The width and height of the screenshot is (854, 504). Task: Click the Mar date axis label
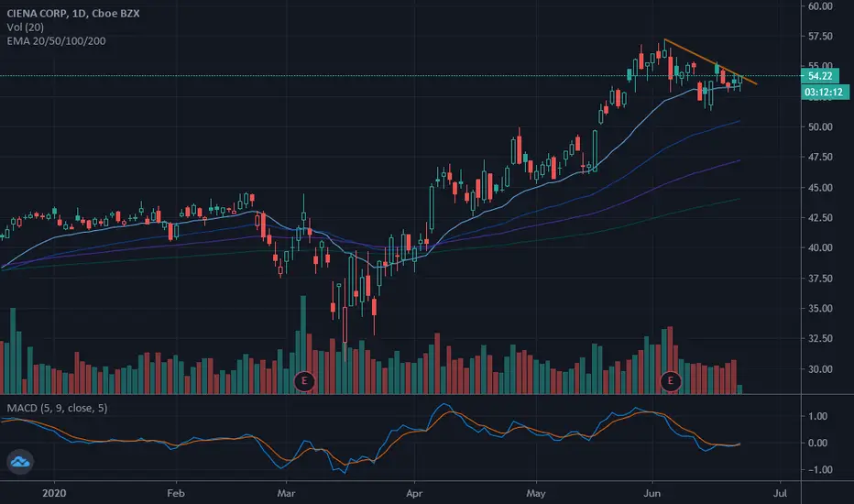286,493
